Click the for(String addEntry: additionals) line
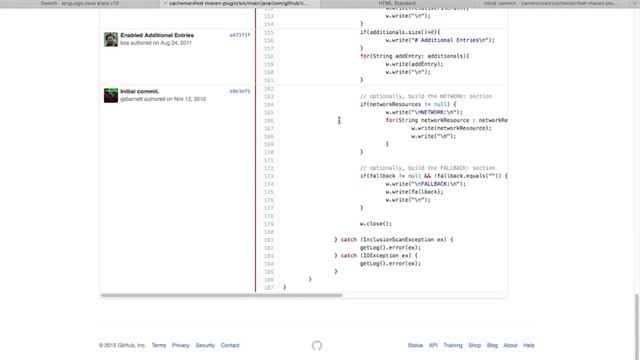 pos(414,56)
